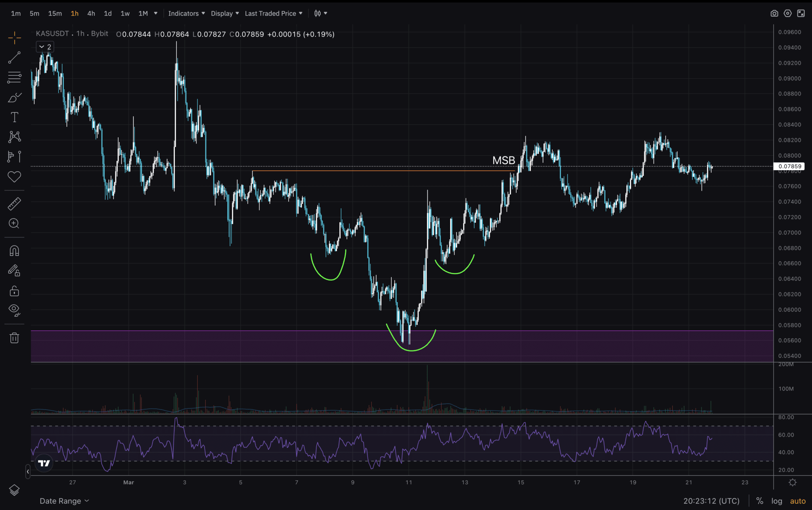The height and width of the screenshot is (510, 812).
Task: Click the KASUSDT symbol title
Action: [52, 34]
